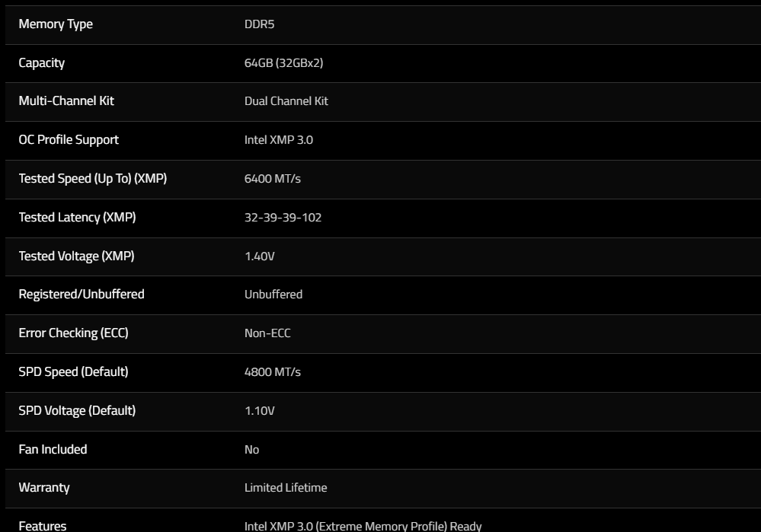The width and height of the screenshot is (761, 532).
Task: Select the Dual Channel Kit value
Action: (x=286, y=101)
